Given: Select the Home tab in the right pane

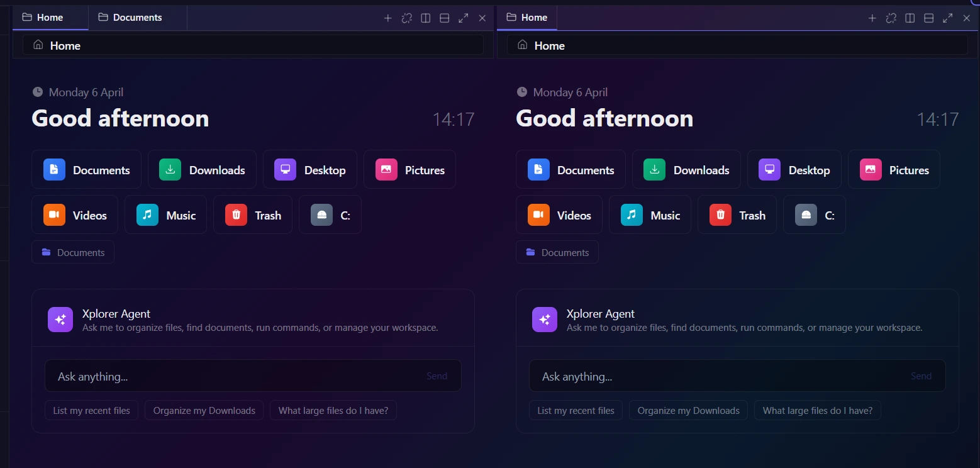Looking at the screenshot, I should click(x=527, y=18).
